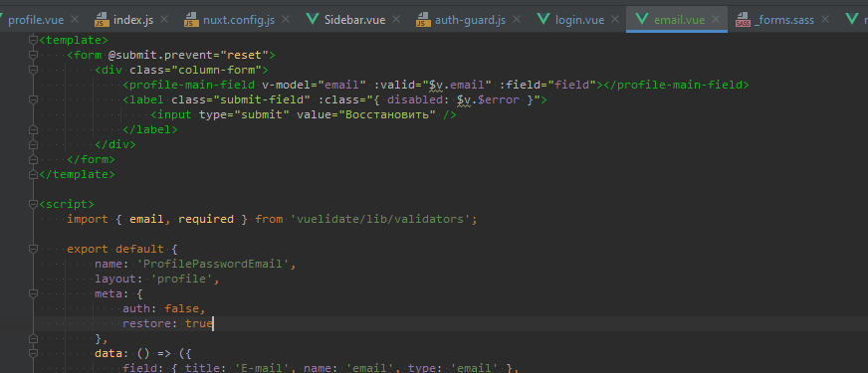The height and width of the screenshot is (373, 868).
Task: Collapse the template tag fold marker
Action: coord(33,40)
